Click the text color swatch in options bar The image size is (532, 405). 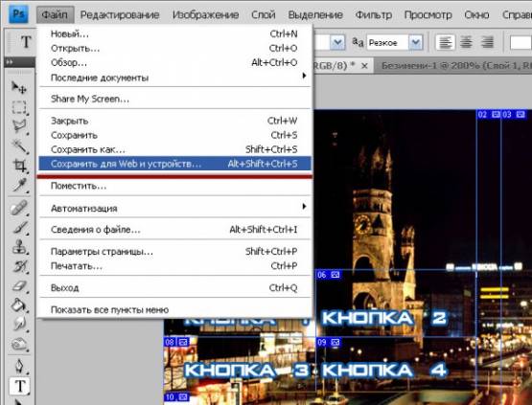tap(521, 43)
